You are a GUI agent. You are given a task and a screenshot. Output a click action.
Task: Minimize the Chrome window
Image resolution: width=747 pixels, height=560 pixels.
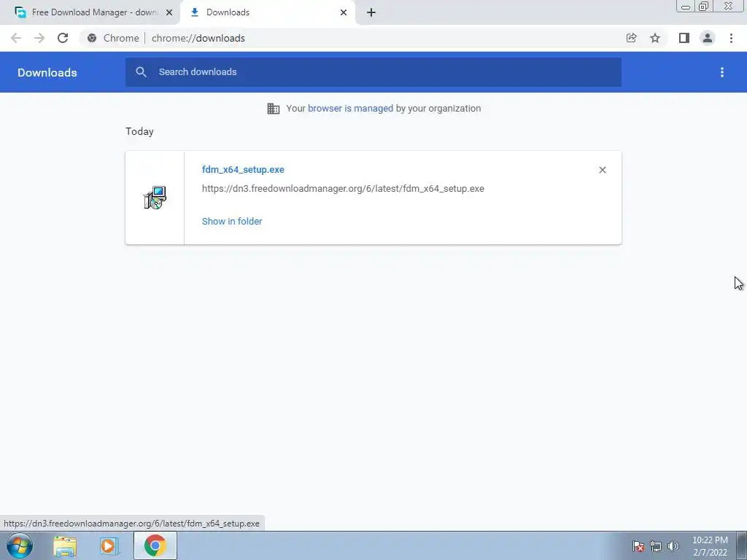[686, 6]
